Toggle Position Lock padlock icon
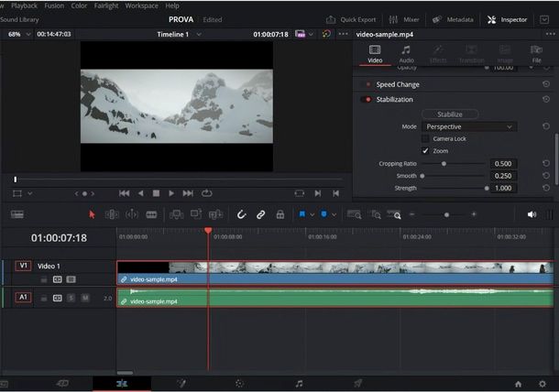This screenshot has height=392, width=559. coord(280,214)
